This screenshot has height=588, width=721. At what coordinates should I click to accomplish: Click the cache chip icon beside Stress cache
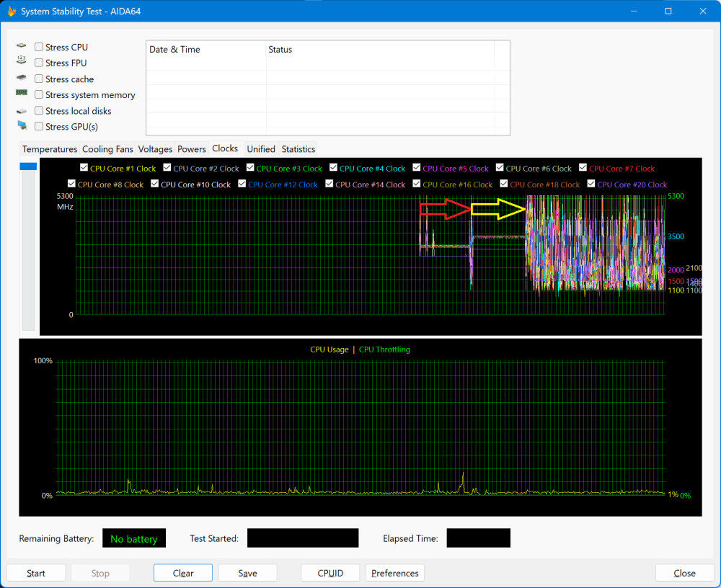pyautogui.click(x=22, y=77)
